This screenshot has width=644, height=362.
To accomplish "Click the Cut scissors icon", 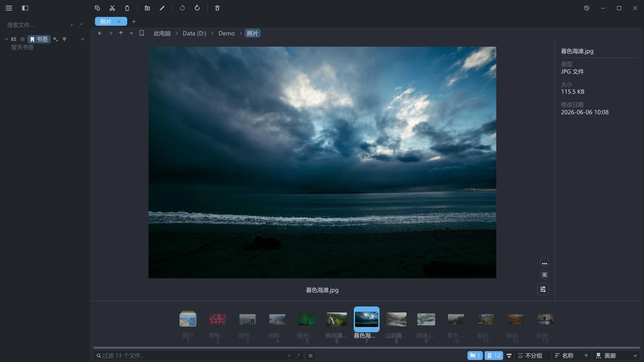I will click(x=112, y=8).
